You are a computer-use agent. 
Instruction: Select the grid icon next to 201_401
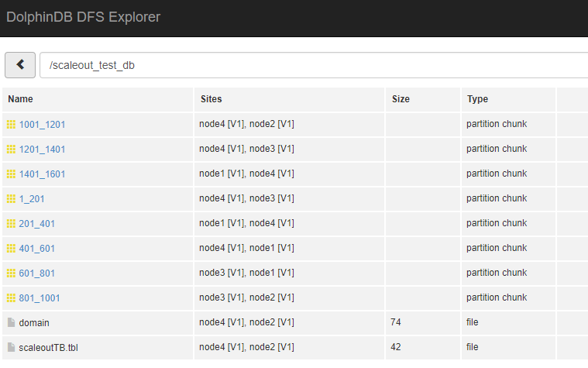tap(11, 224)
